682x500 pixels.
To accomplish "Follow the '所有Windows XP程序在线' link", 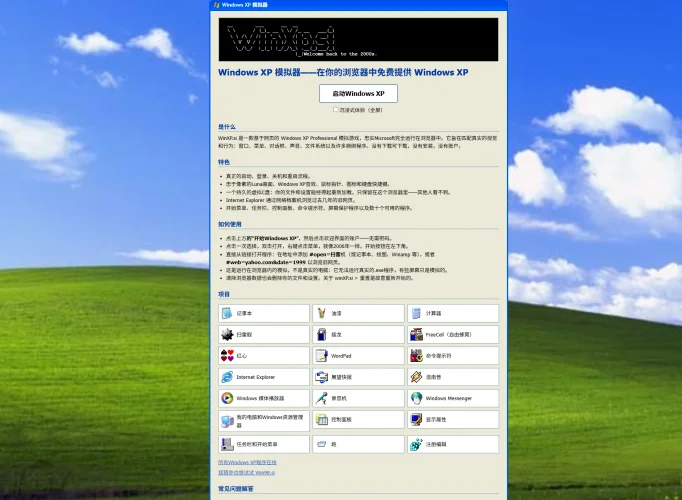I will tap(247, 462).
